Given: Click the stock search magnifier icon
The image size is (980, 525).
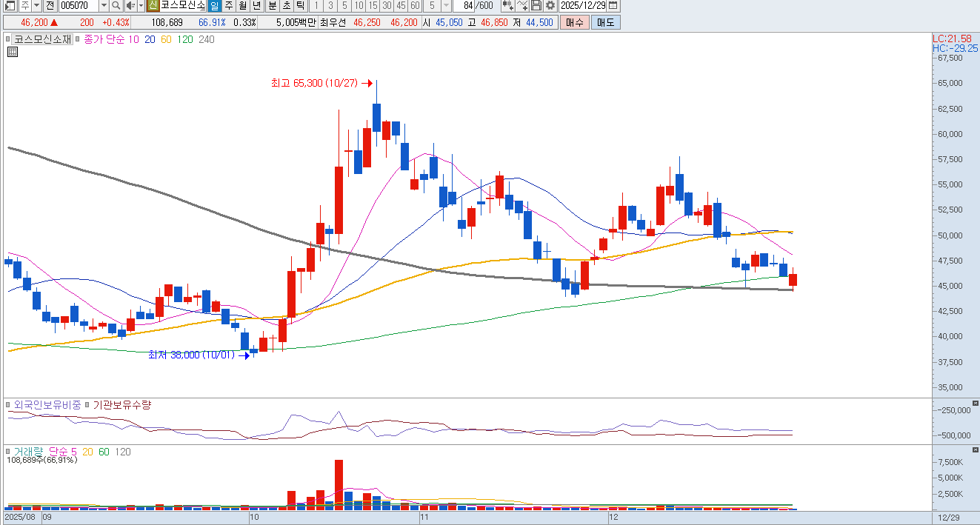Looking at the screenshot, I should [116, 6].
